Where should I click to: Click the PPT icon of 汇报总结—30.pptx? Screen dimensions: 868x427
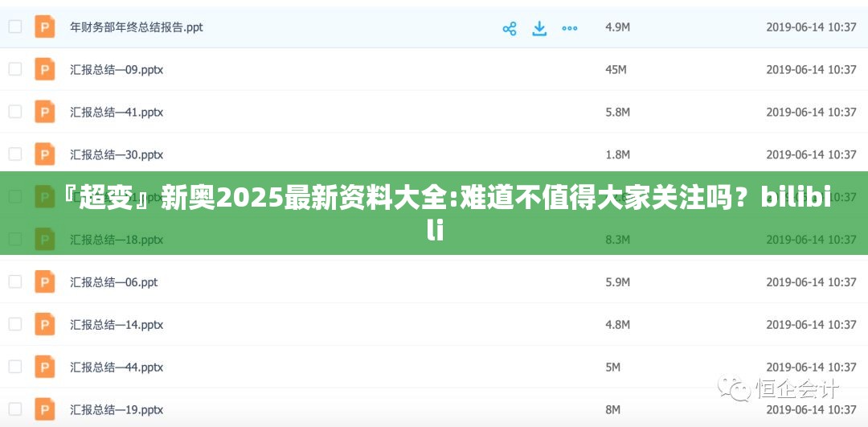click(45, 154)
